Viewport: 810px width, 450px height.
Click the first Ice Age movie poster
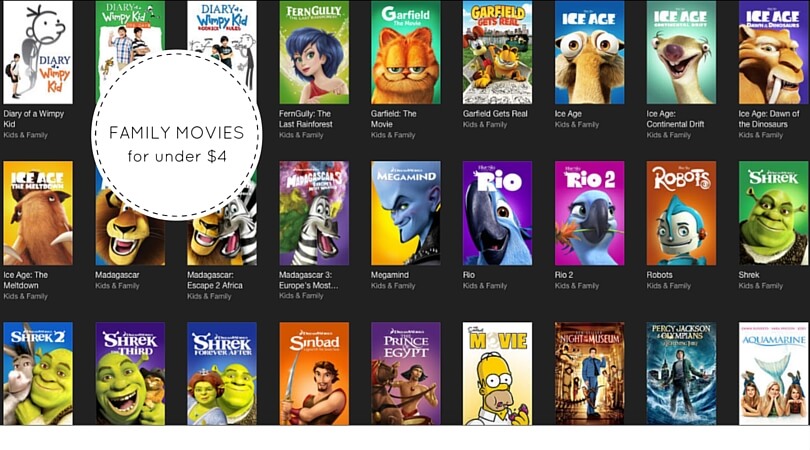(589, 52)
